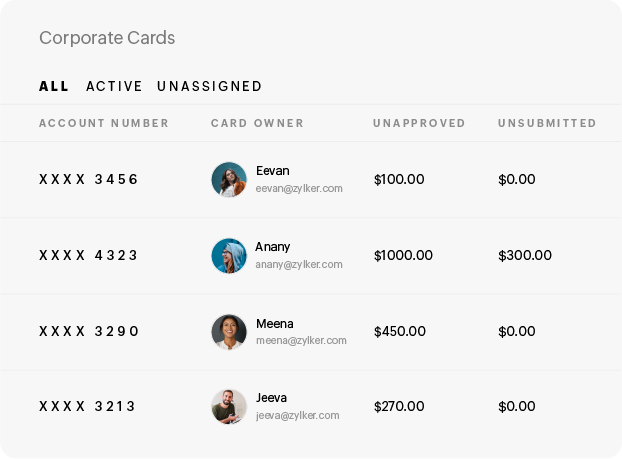
Task: Sort by the Unsubmitted column header
Action: tap(547, 124)
